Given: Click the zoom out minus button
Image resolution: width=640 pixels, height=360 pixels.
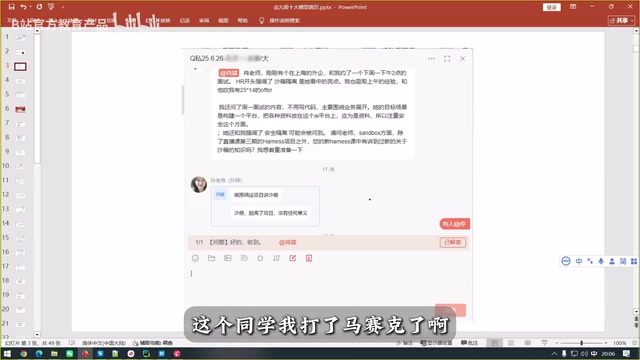Looking at the screenshot, I should click(x=556, y=343).
